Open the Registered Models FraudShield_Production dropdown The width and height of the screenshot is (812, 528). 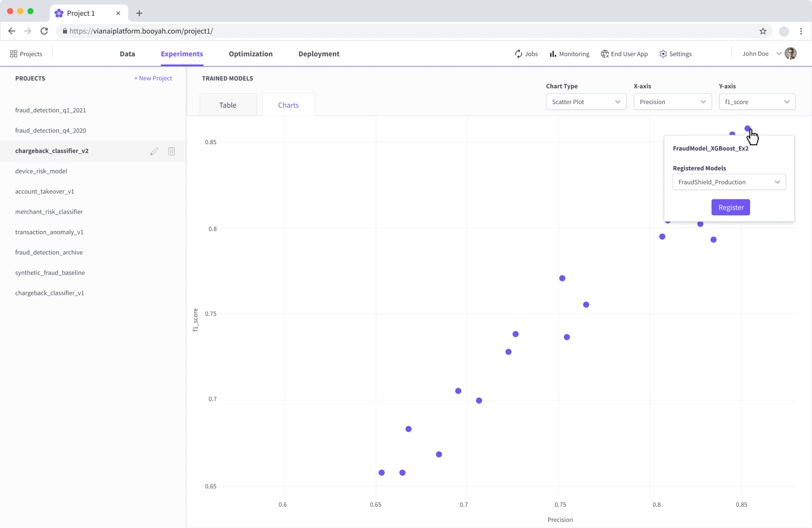point(729,182)
